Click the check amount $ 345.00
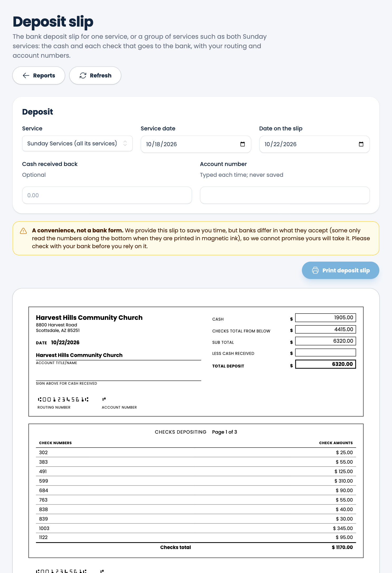This screenshot has width=392, height=573. [343, 528]
